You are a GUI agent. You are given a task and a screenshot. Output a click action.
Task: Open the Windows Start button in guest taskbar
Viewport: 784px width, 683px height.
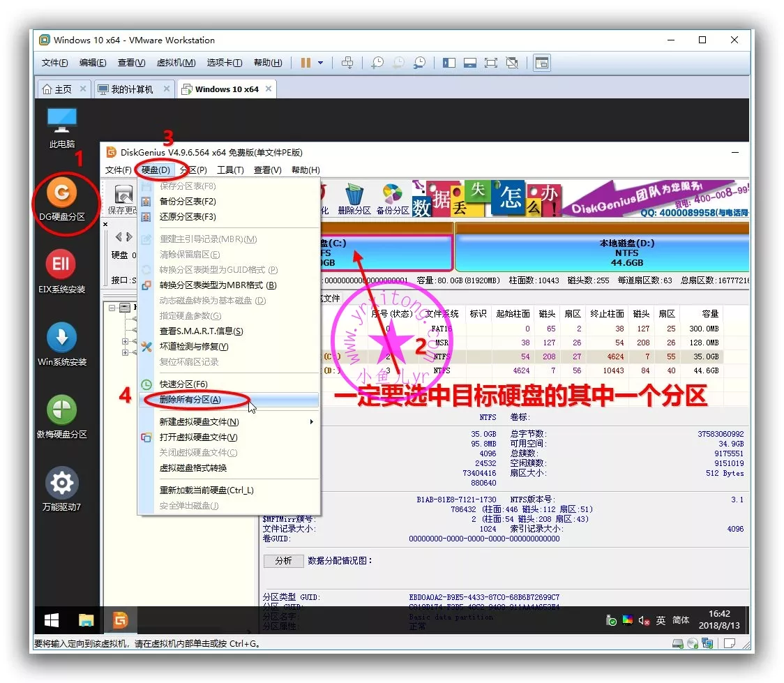point(52,620)
